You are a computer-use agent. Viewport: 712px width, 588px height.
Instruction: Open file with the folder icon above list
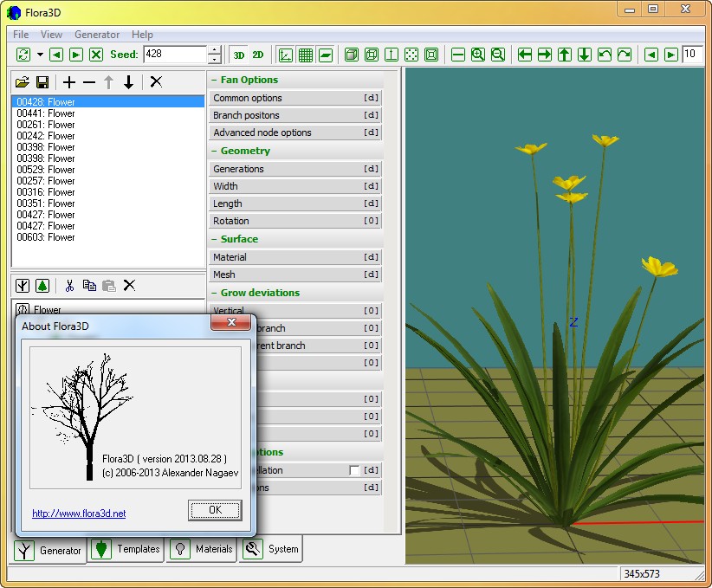[23, 82]
